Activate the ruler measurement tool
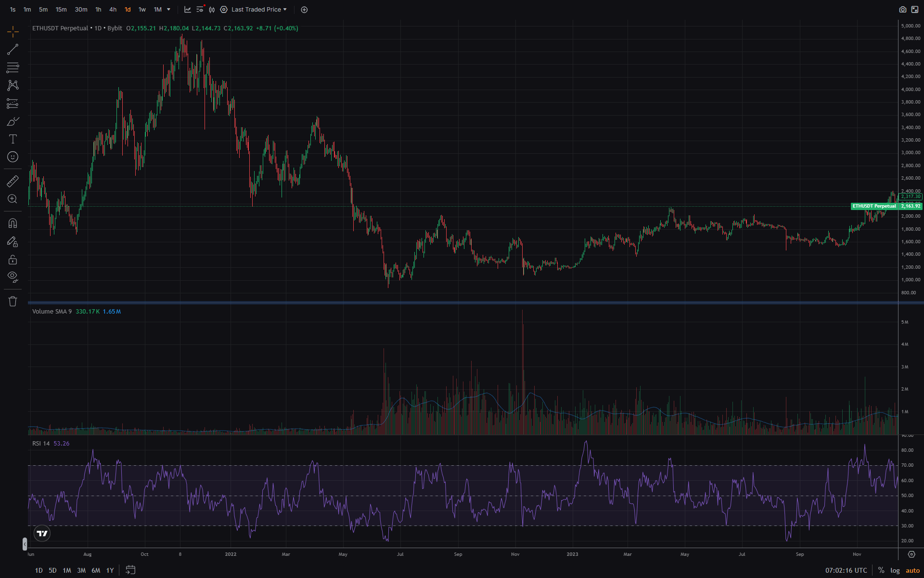The height and width of the screenshot is (578, 924). tap(13, 181)
